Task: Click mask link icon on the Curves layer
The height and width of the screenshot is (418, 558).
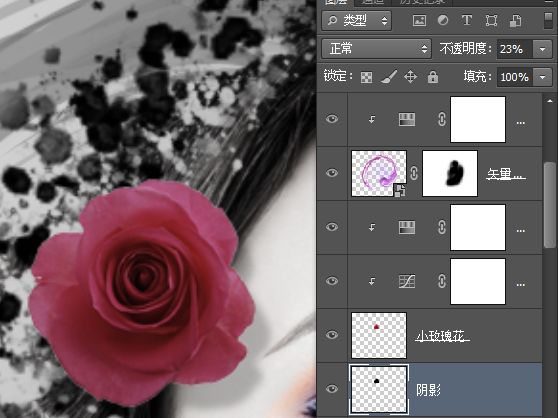Action: 442,281
